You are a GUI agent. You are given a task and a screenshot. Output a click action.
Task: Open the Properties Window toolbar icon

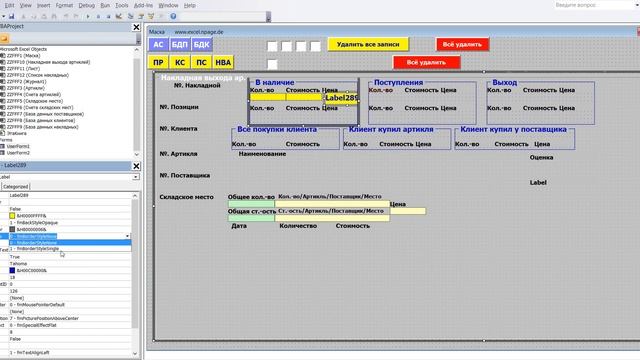click(x=141, y=16)
